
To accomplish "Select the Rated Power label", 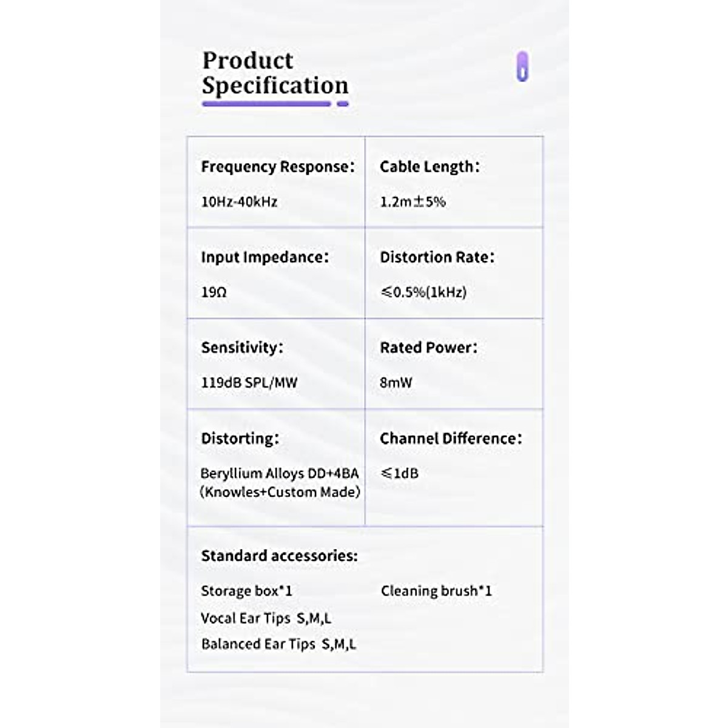I will tap(428, 348).
